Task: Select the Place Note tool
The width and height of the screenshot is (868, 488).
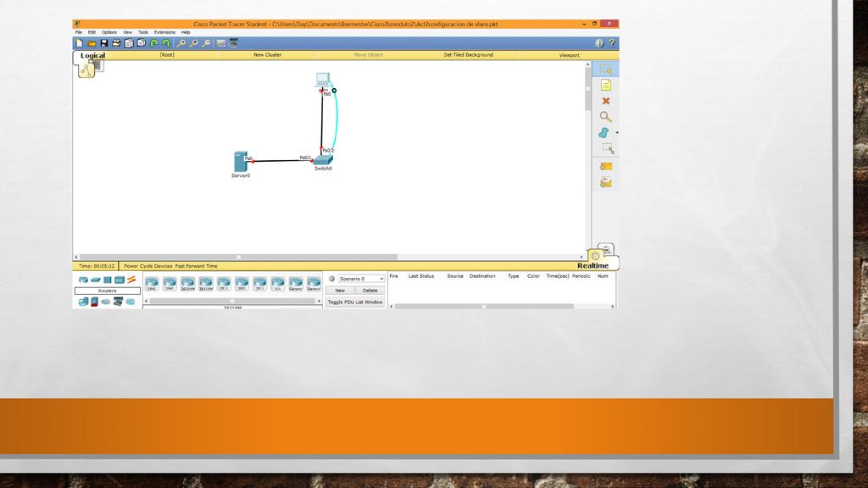Action: pyautogui.click(x=605, y=86)
